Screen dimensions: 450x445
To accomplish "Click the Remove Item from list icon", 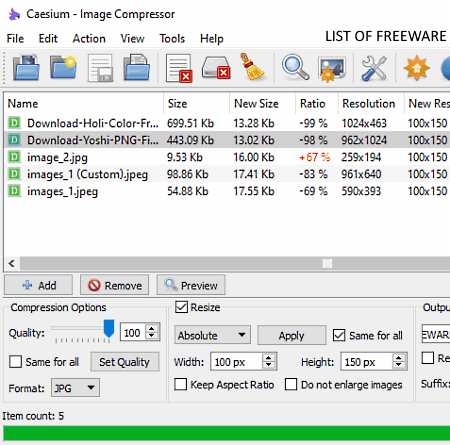I will coord(179,68).
